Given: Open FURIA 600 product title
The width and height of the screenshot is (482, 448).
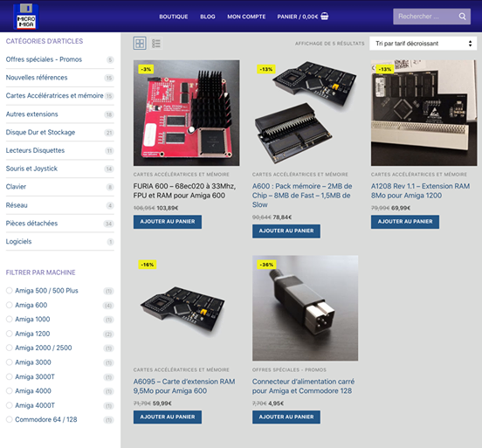Looking at the screenshot, I should [x=184, y=190].
